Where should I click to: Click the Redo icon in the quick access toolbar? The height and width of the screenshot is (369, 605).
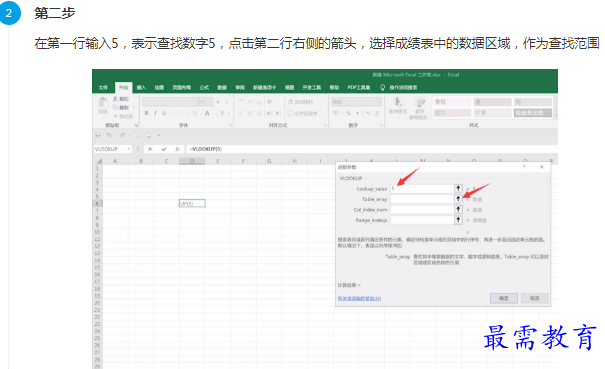(x=123, y=135)
